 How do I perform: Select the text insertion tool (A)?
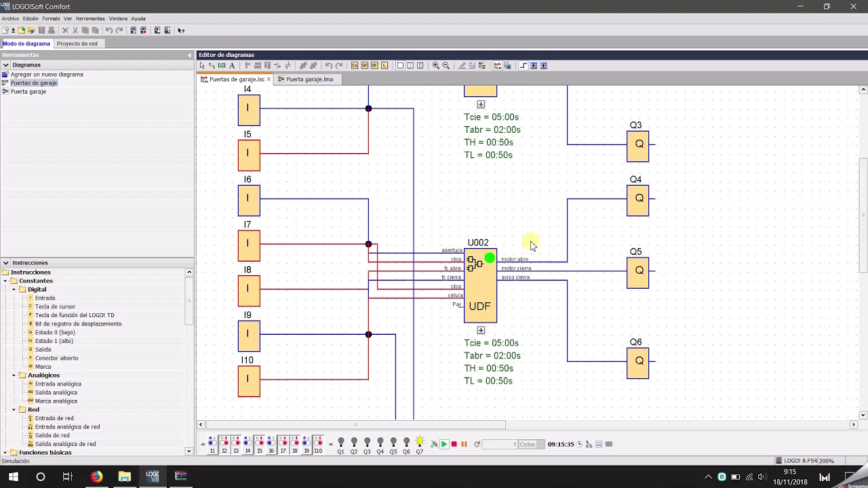[x=232, y=66]
